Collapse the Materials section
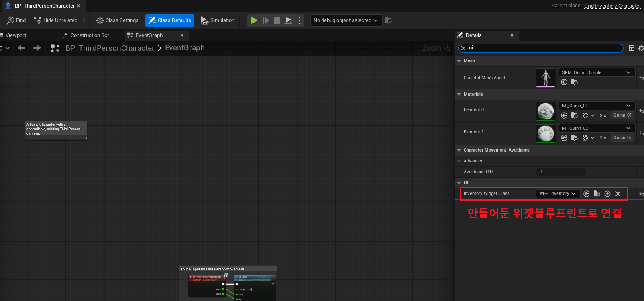Viewport: 644px width, 301px height. pyautogui.click(x=459, y=94)
